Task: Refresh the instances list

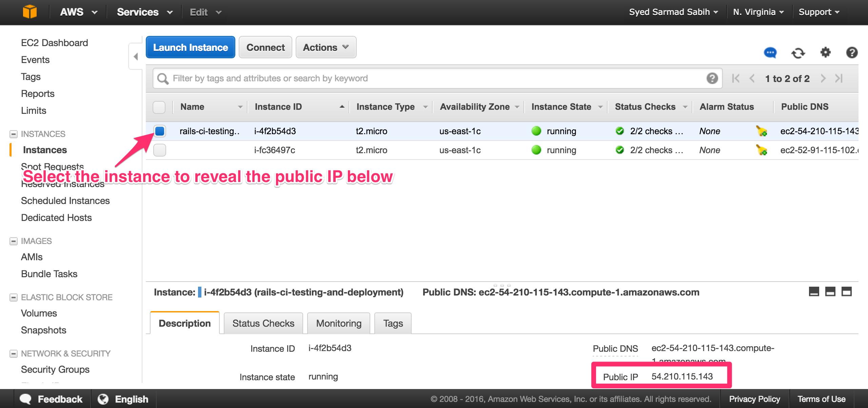Action: pyautogui.click(x=798, y=53)
